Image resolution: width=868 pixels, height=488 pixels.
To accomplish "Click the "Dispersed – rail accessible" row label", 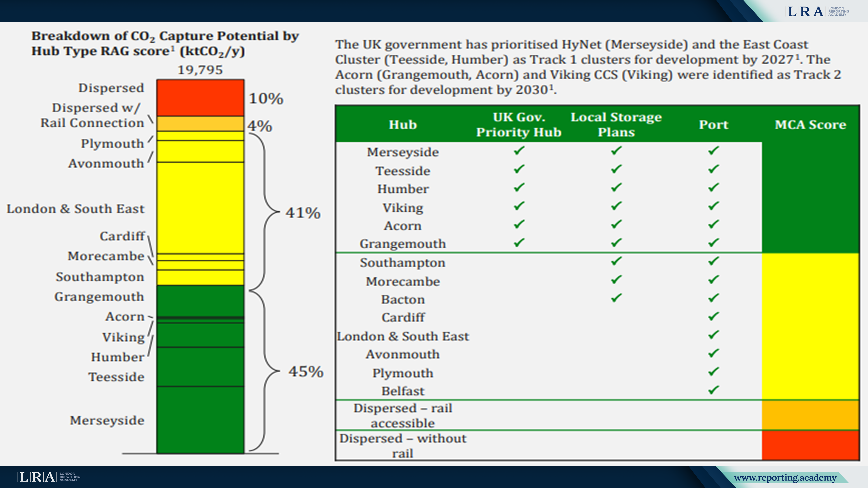I will click(403, 416).
